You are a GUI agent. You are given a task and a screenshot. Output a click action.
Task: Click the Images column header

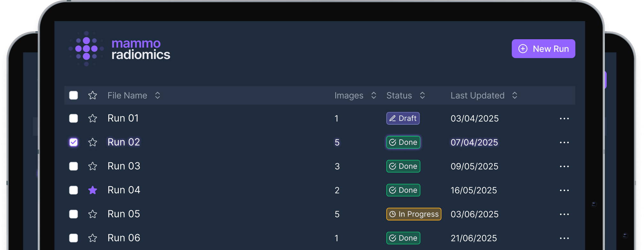[x=349, y=96]
